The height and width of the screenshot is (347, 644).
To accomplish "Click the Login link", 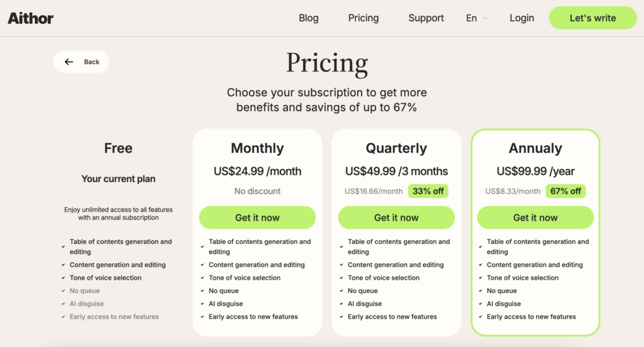I will tap(521, 18).
